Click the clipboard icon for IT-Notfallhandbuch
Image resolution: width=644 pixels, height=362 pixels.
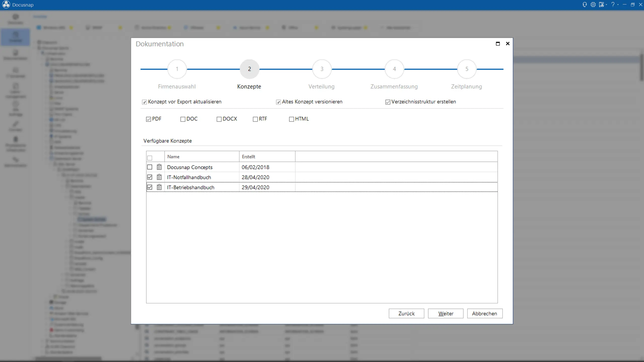tap(159, 177)
